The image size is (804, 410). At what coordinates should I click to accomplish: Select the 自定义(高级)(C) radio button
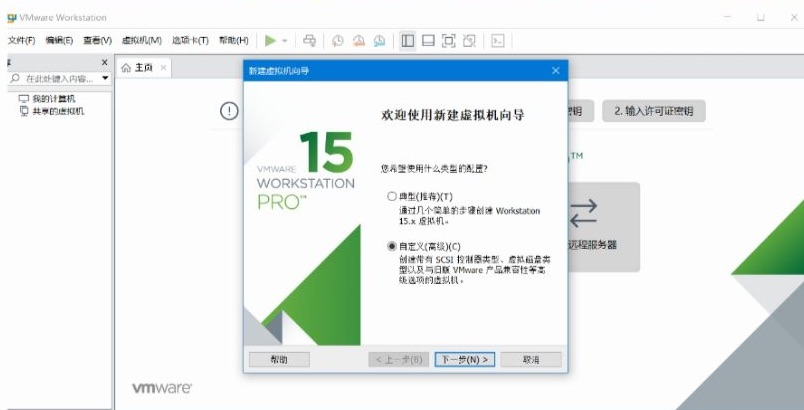click(x=392, y=247)
